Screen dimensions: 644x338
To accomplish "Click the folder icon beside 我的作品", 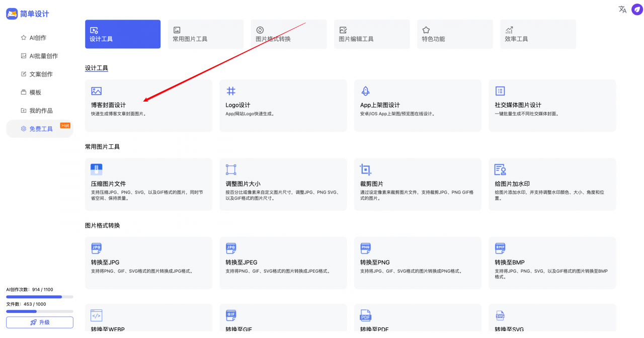I will (24, 110).
